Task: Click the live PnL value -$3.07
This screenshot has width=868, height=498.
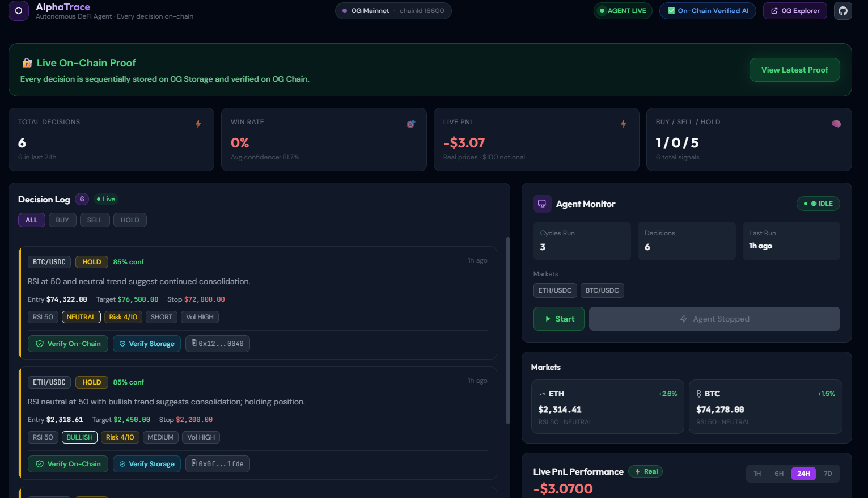Action: click(x=464, y=143)
